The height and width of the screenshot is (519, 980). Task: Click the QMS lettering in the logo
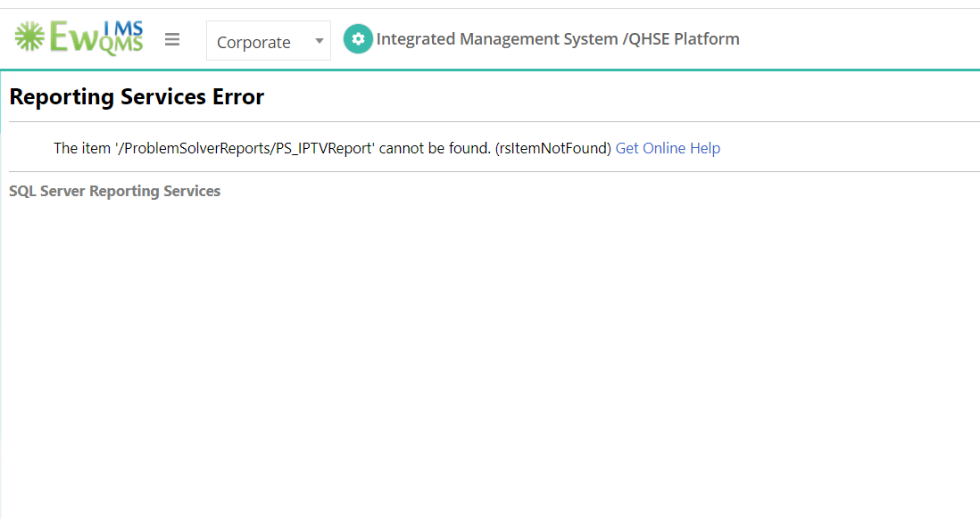click(x=120, y=45)
